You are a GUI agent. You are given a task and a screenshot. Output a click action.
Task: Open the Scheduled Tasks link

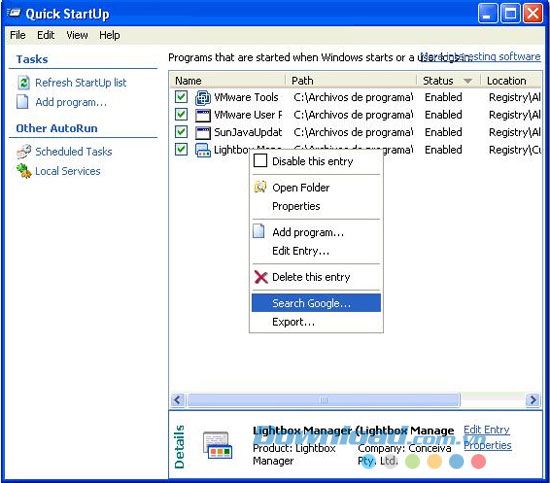pos(74,152)
